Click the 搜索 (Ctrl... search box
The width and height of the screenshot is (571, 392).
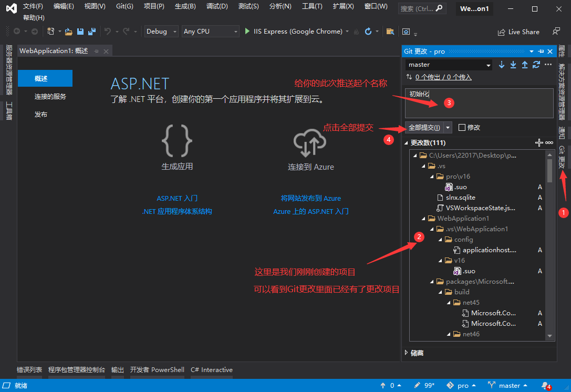[x=422, y=8]
